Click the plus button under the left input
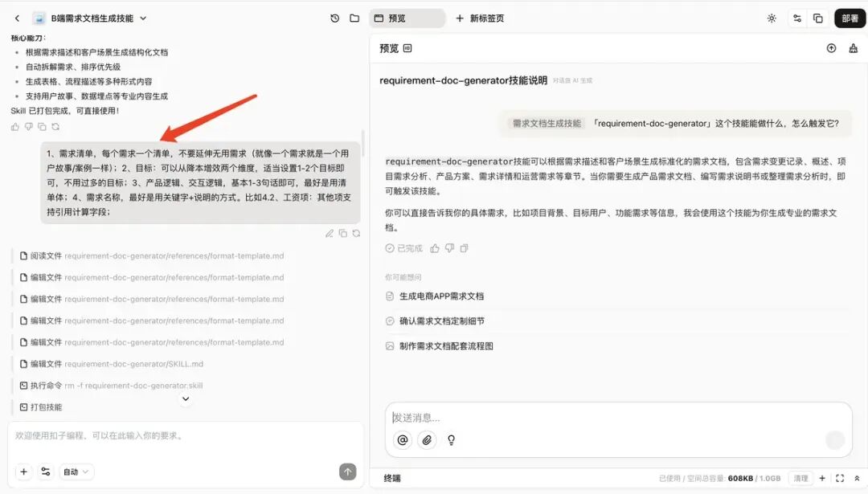868x494 pixels. (24, 472)
